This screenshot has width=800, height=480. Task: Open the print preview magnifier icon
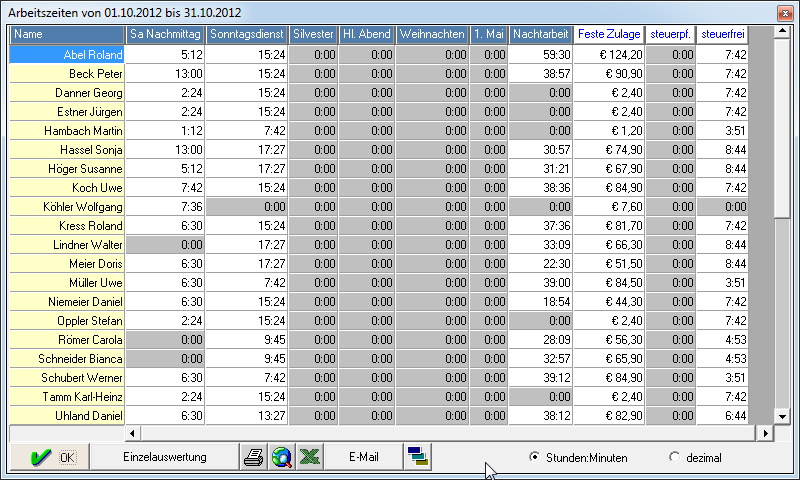(282, 457)
